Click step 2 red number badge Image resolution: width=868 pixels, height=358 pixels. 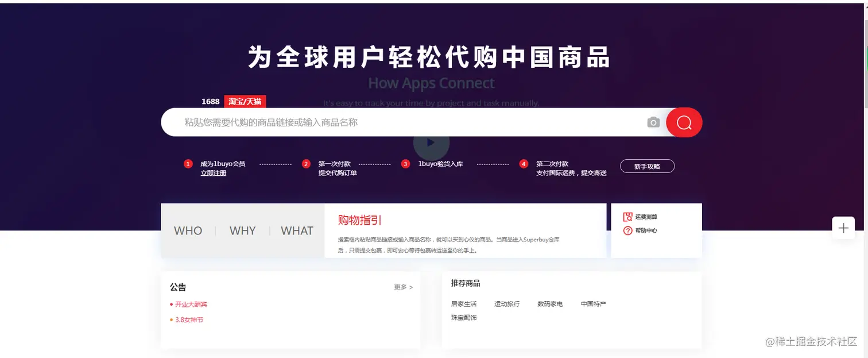click(306, 164)
